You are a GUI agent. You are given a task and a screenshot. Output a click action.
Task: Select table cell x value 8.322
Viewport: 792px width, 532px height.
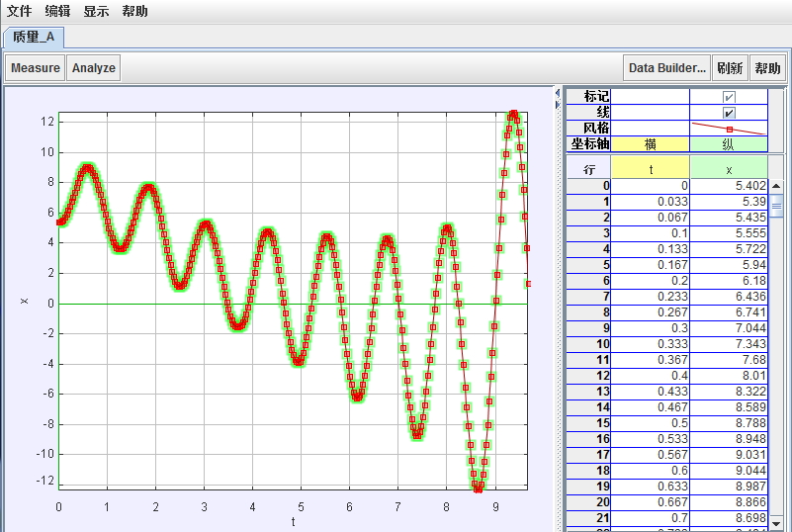point(729,392)
